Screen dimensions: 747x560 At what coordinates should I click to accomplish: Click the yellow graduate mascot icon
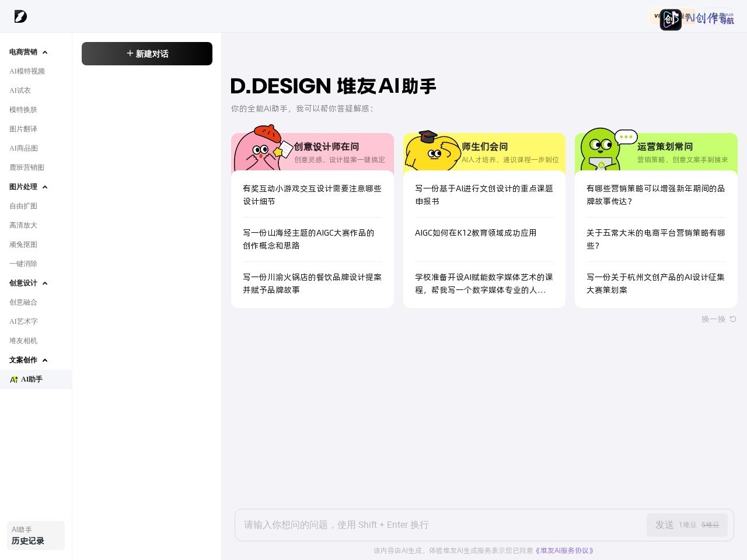(432, 150)
